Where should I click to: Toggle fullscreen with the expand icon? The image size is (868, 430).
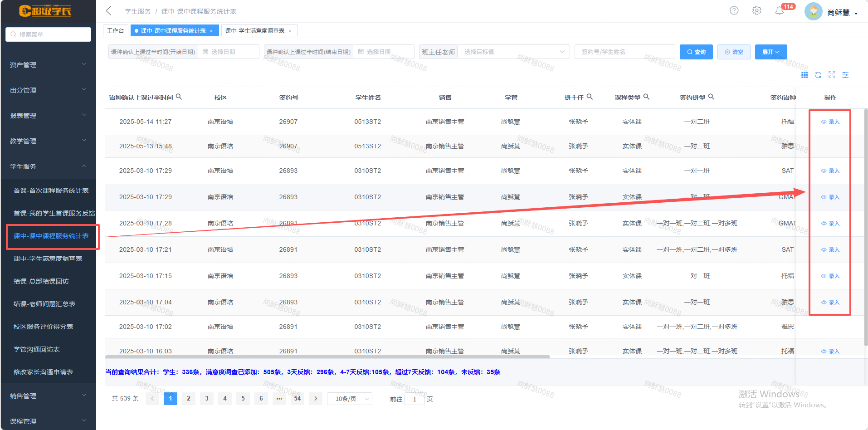coord(832,75)
